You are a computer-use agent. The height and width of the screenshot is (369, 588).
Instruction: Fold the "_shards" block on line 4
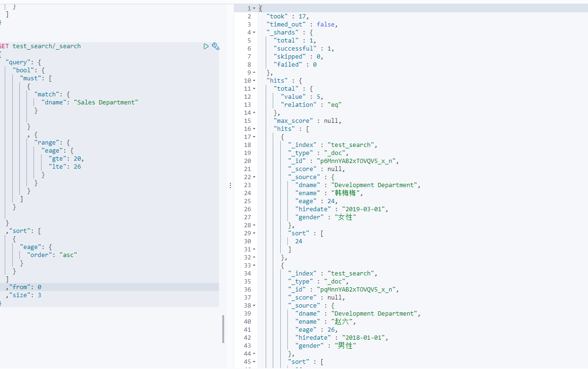254,33
